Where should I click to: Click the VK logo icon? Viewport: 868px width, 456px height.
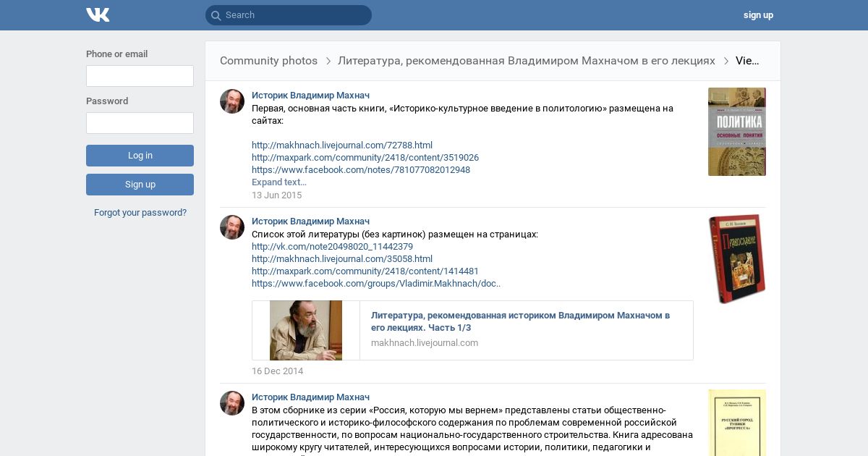point(98,14)
